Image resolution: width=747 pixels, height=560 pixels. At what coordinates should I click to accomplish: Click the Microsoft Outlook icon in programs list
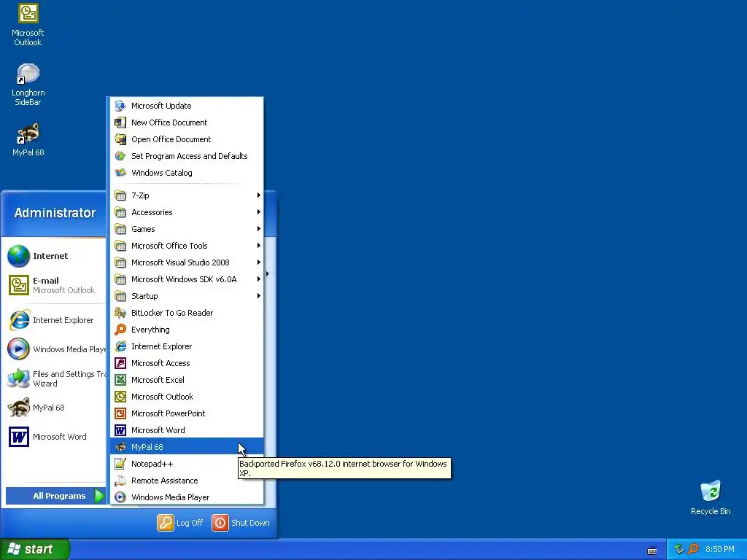(120, 396)
